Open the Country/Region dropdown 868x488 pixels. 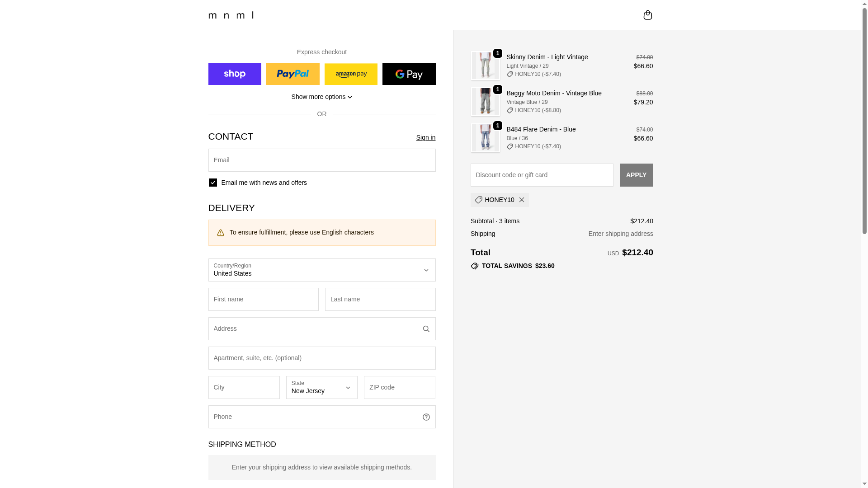pos(322,270)
